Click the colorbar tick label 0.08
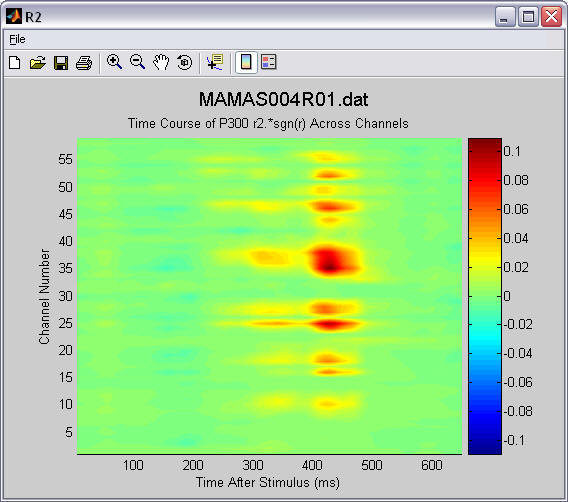 tap(516, 180)
